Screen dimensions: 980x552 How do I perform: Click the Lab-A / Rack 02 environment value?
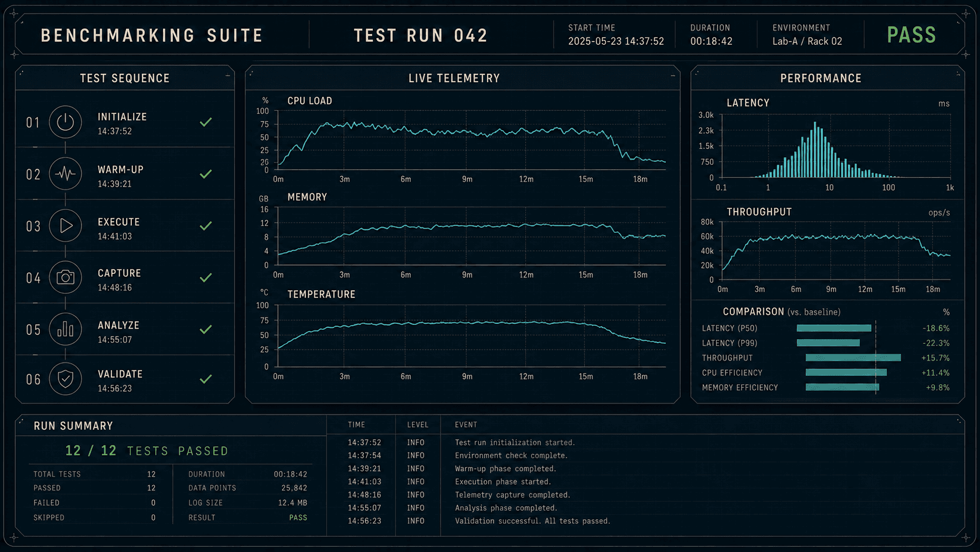point(807,41)
